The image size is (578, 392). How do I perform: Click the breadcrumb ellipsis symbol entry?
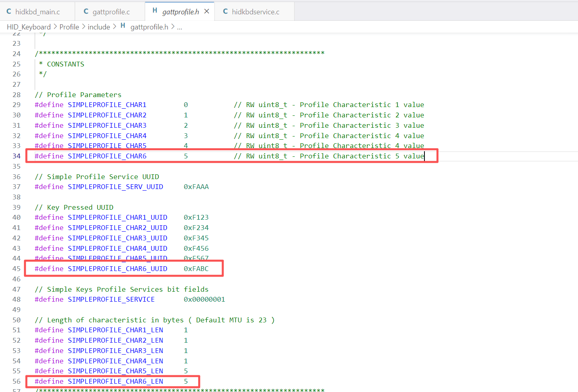[179, 27]
